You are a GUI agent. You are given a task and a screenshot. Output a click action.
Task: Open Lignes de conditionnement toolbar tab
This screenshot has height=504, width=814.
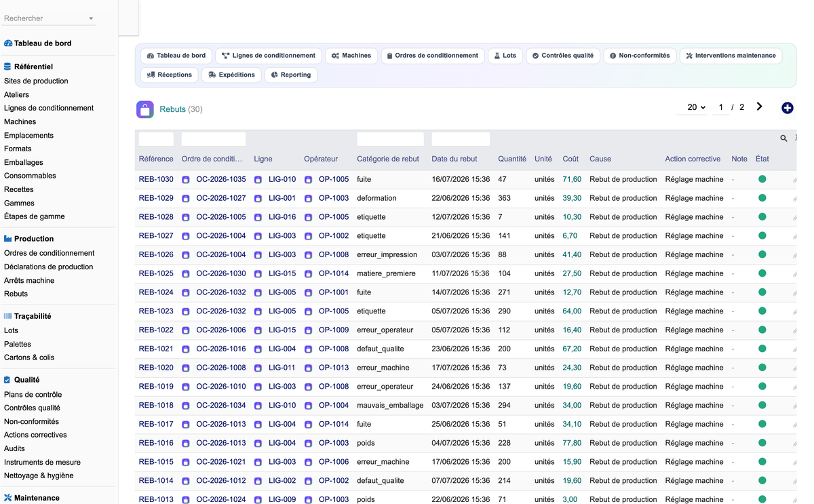tap(269, 56)
